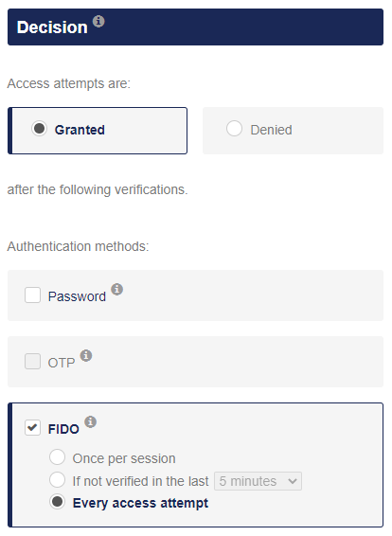
Task: Click the bold Granted label text
Action: coord(80,130)
